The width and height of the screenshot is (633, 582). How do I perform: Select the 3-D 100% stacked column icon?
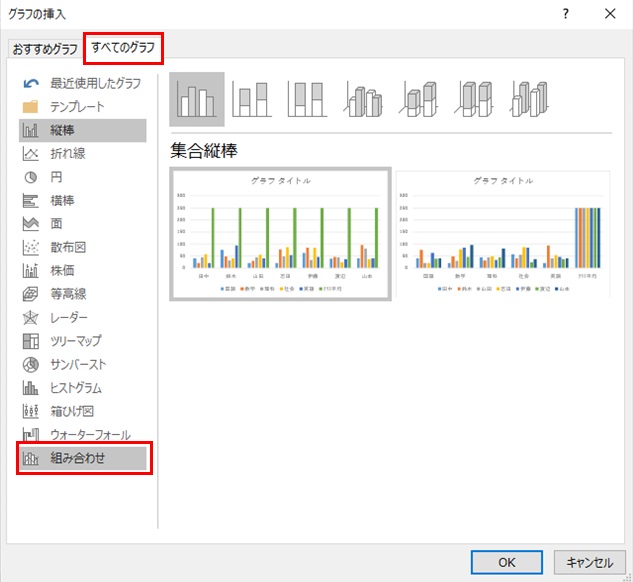coord(474,99)
